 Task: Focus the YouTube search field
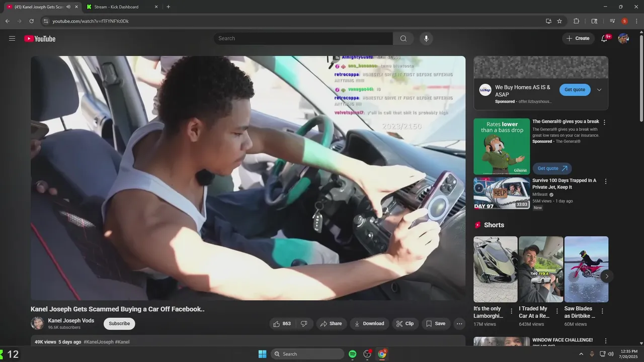pos(303,39)
